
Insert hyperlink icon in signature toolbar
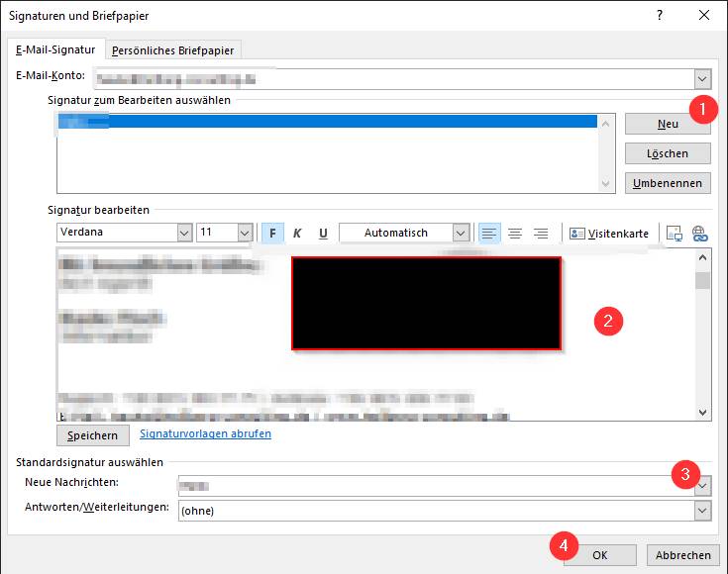tap(699, 233)
